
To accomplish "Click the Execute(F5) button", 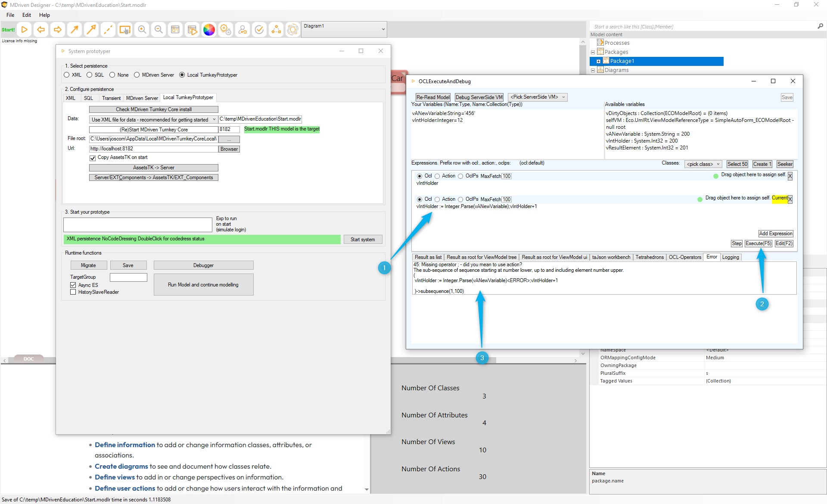I will tap(758, 243).
